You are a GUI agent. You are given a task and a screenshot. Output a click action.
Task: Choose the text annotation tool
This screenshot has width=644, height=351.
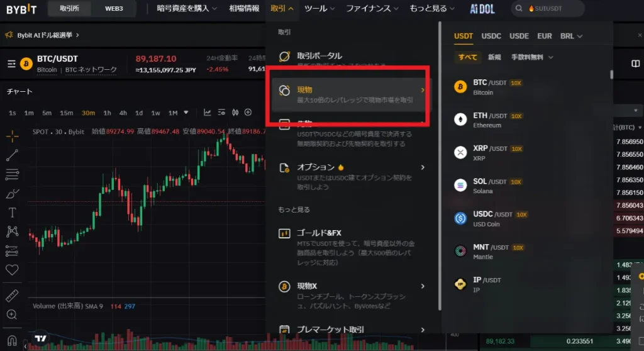click(12, 213)
